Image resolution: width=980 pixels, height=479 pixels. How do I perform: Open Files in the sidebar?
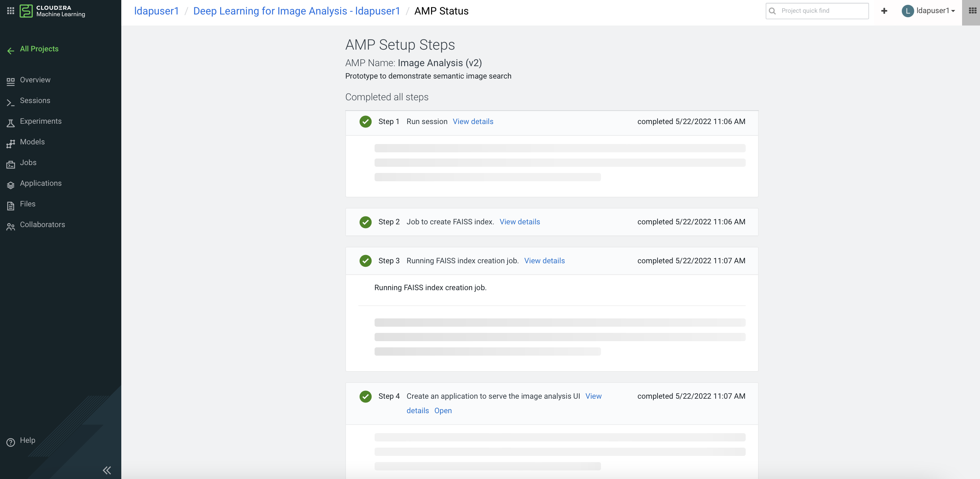coord(27,204)
